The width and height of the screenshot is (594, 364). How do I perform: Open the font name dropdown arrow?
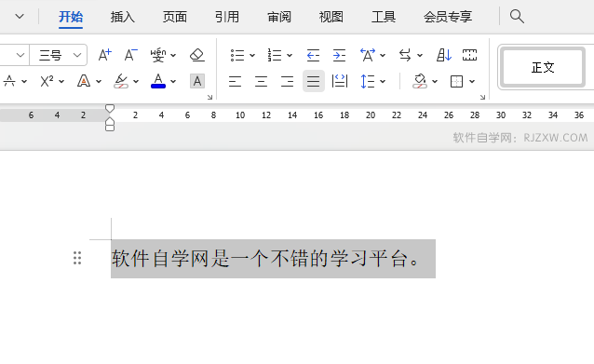(20, 55)
